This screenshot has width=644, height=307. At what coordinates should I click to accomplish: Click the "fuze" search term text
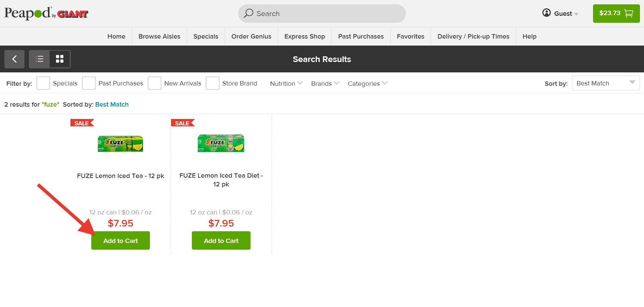50,104
